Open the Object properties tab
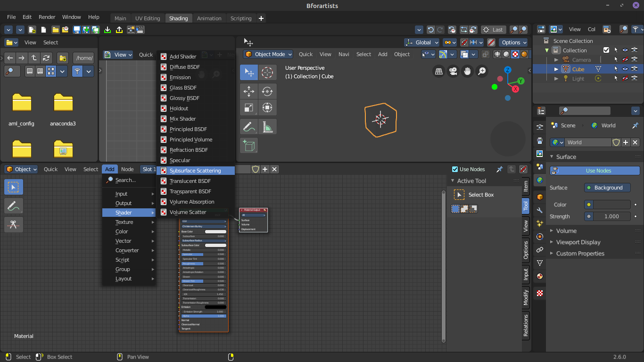The width and height of the screenshot is (644, 362). point(540,197)
